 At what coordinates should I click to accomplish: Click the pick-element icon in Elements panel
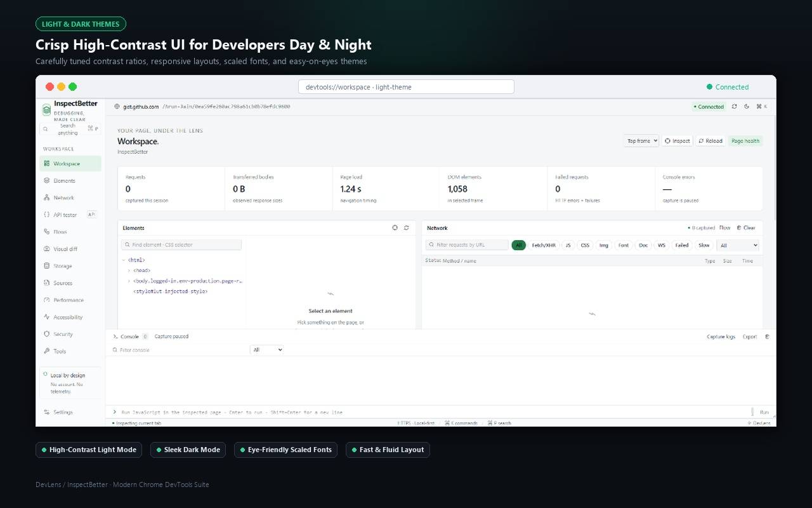click(395, 227)
